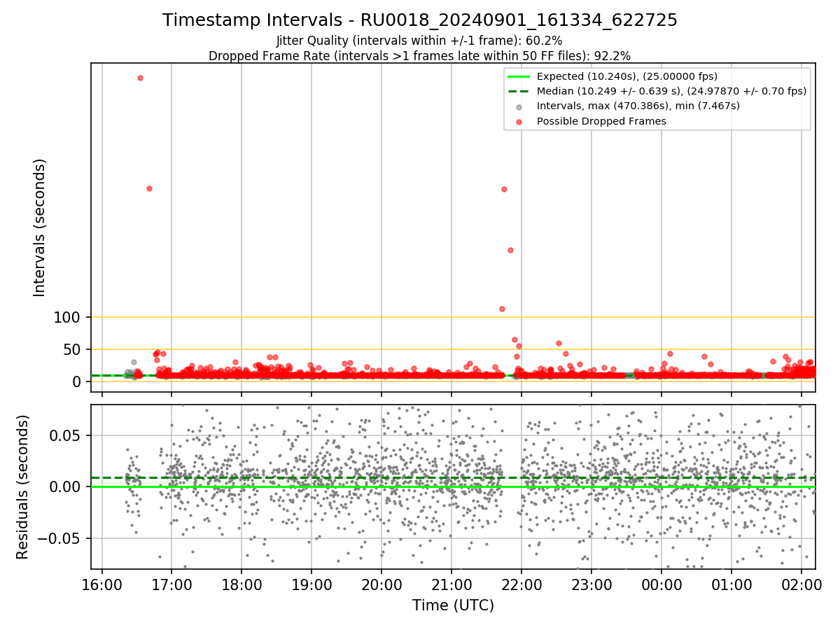
Task: Click legend entry 'Possible Dropped Frames'
Action: pos(601,121)
